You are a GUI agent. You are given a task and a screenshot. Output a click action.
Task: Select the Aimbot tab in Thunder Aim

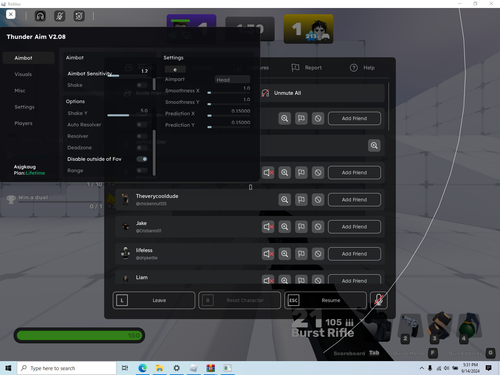click(x=28, y=58)
